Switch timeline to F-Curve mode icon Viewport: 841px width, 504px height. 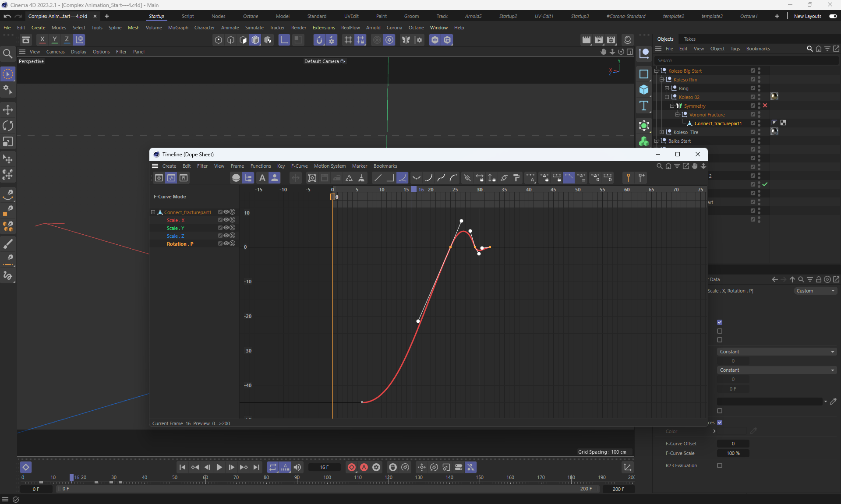(x=171, y=178)
